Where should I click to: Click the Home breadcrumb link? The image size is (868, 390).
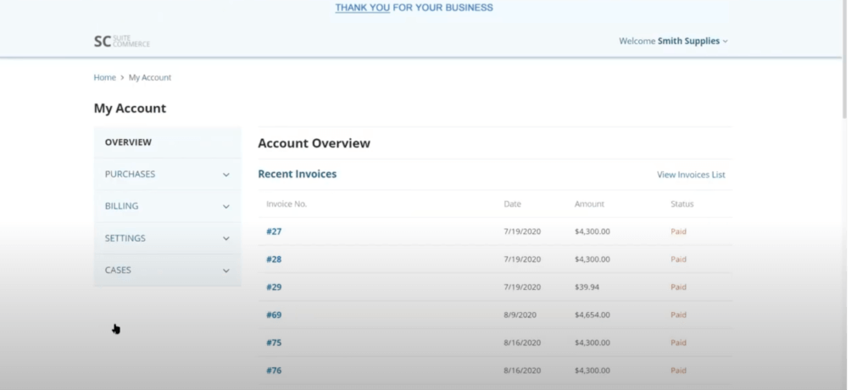pos(104,77)
